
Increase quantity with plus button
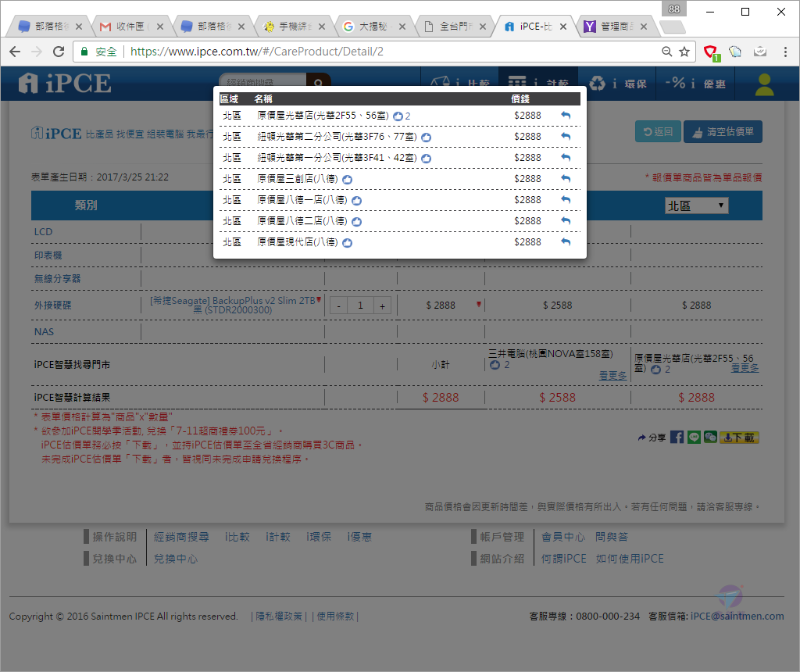coord(382,306)
